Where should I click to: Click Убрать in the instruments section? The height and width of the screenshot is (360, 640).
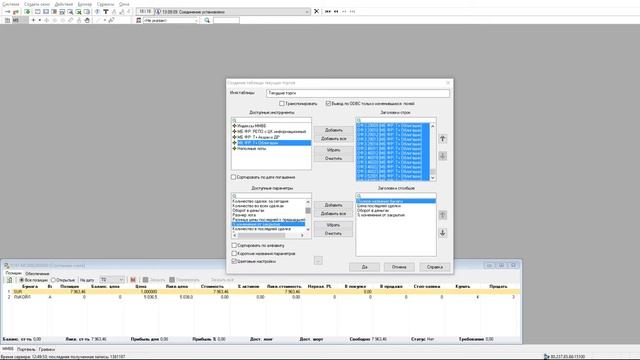333,150
